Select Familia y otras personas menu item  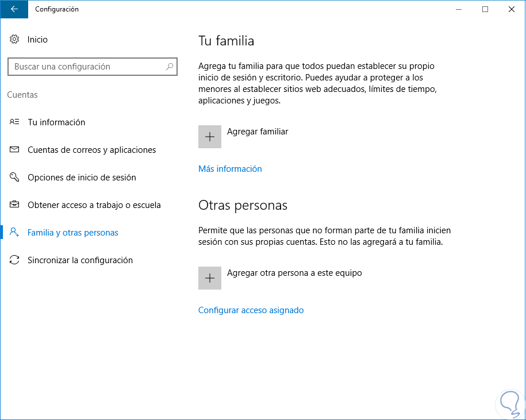tap(73, 233)
